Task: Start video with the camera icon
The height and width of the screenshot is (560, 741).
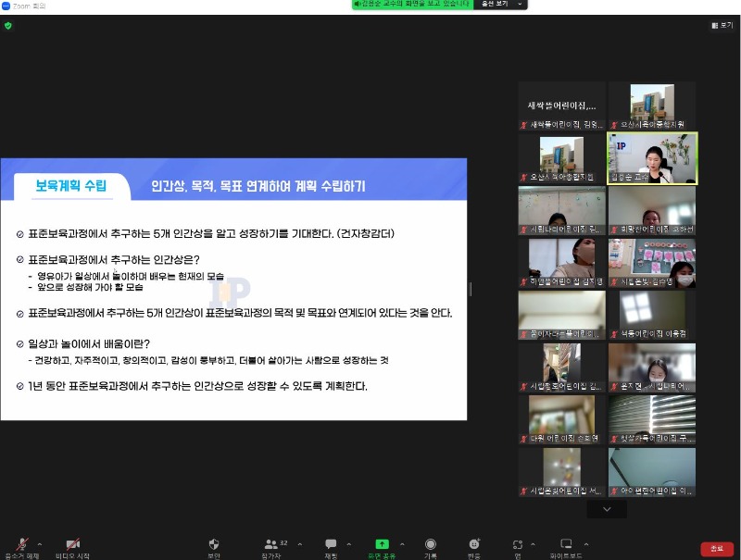Action: click(72, 544)
